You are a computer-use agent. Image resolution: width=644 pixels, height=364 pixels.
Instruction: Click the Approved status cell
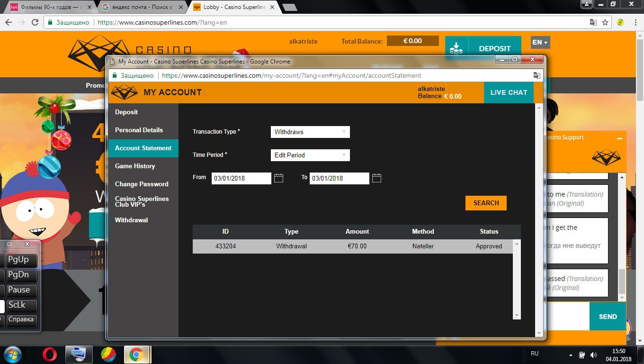point(489,246)
